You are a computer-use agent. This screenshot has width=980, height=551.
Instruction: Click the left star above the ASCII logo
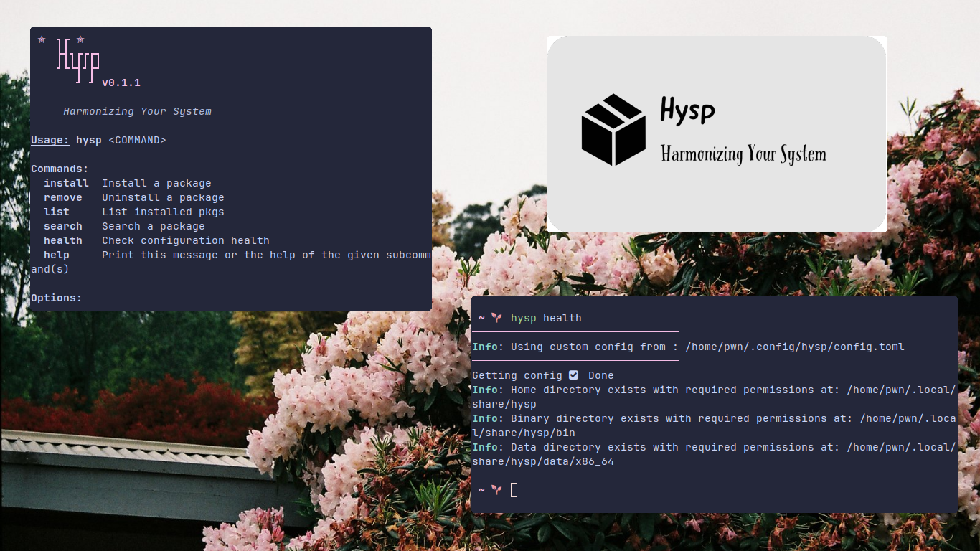42,39
